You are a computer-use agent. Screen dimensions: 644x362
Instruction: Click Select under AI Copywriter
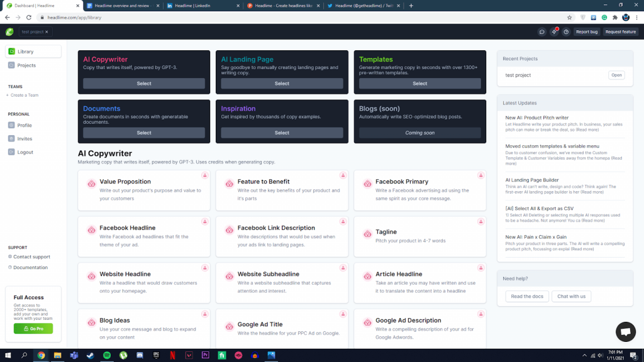point(144,84)
